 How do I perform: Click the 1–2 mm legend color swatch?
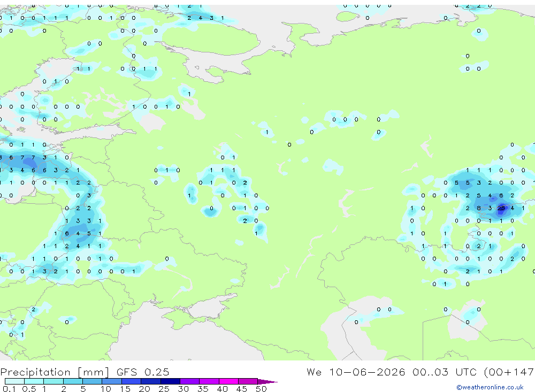(53, 381)
